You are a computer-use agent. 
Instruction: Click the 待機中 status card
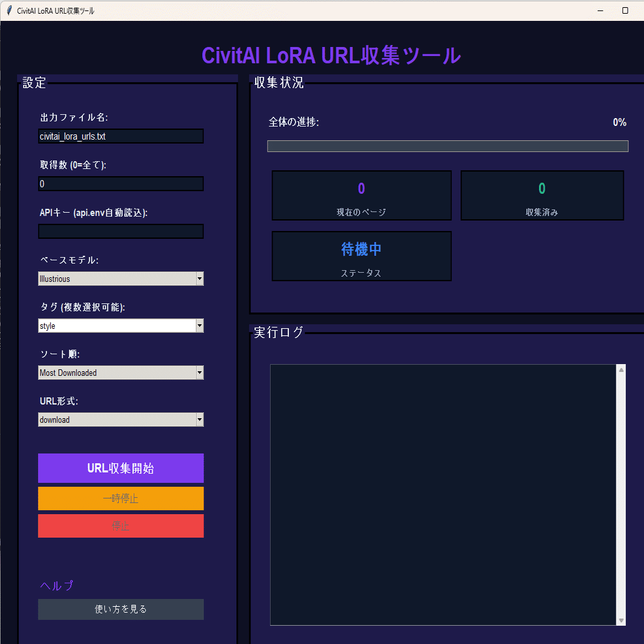[x=361, y=256]
